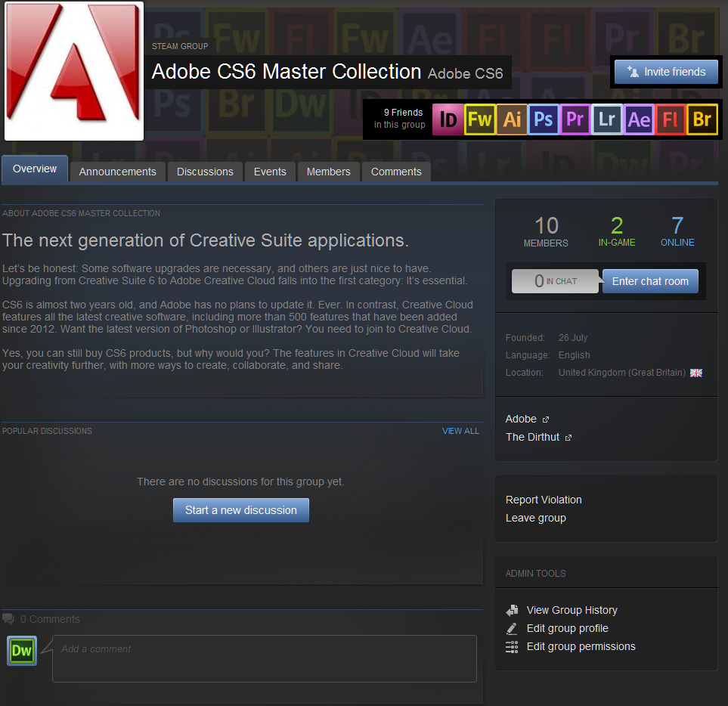This screenshot has width=728, height=706.
Task: Click the View Group History icon
Action: point(512,610)
